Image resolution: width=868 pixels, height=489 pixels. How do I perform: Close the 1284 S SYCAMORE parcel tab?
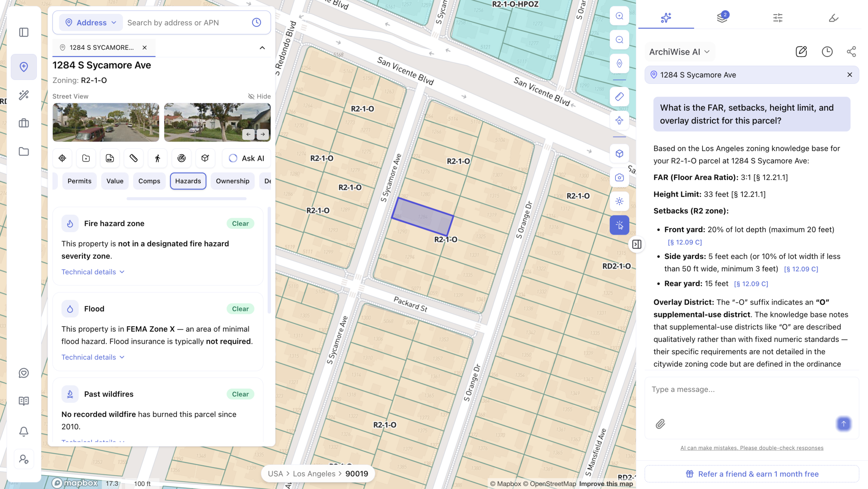[144, 47]
